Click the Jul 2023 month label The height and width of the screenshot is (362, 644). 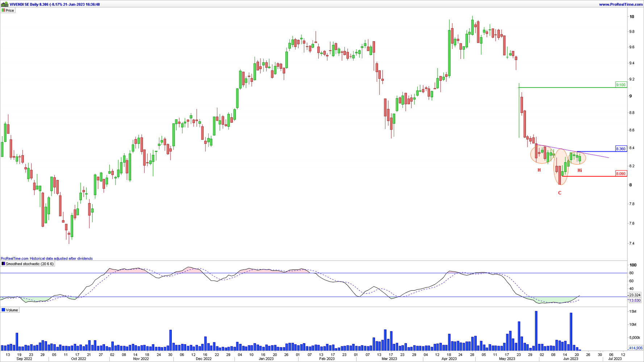click(615, 359)
